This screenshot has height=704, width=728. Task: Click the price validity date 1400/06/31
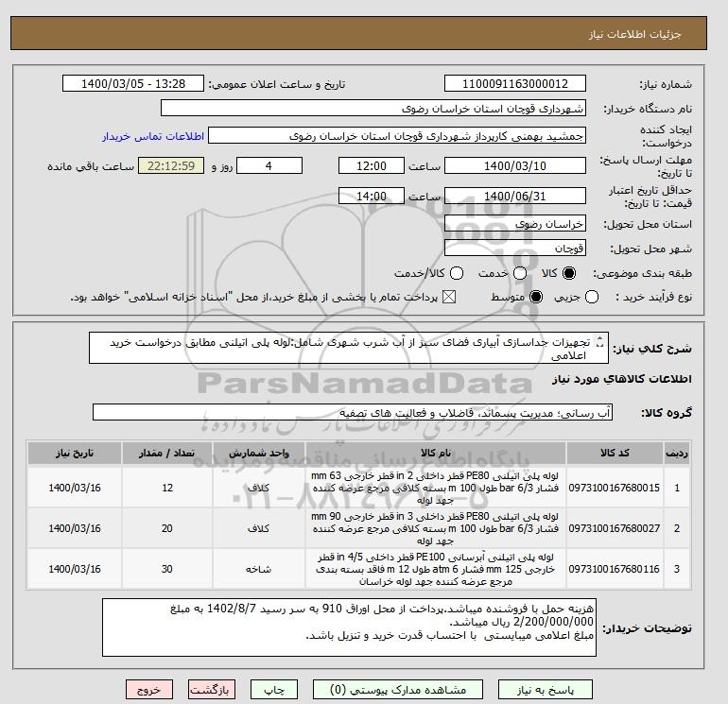(x=515, y=196)
